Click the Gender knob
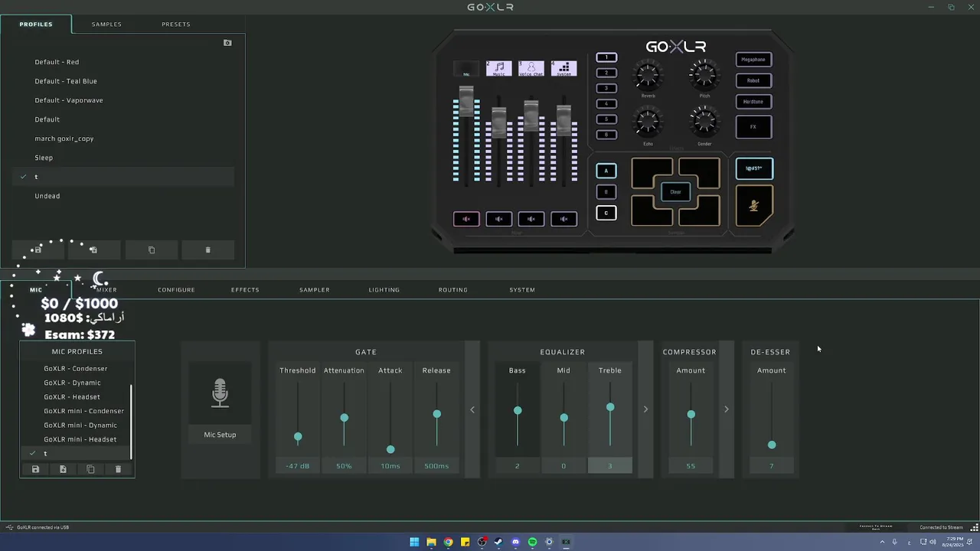 point(704,122)
